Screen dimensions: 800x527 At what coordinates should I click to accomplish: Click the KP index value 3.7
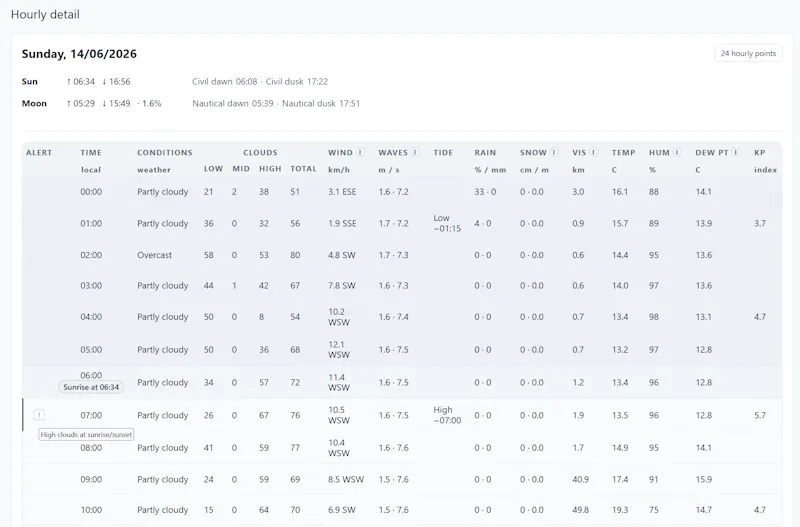point(760,223)
